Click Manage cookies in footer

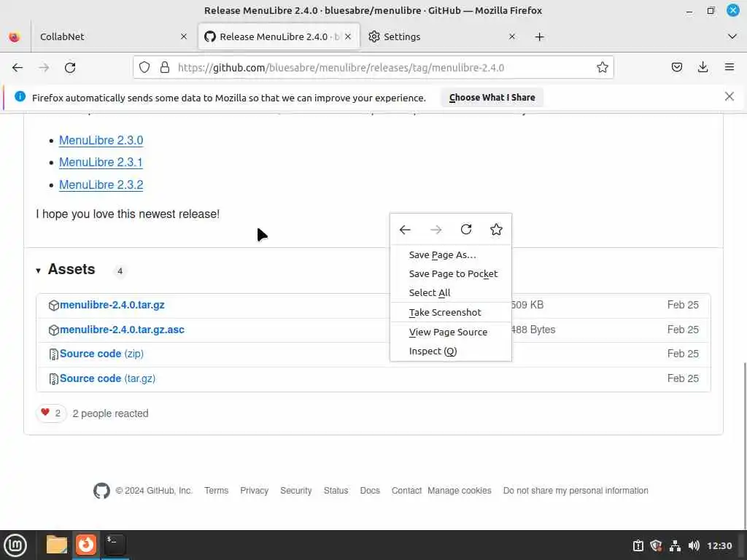pyautogui.click(x=460, y=491)
